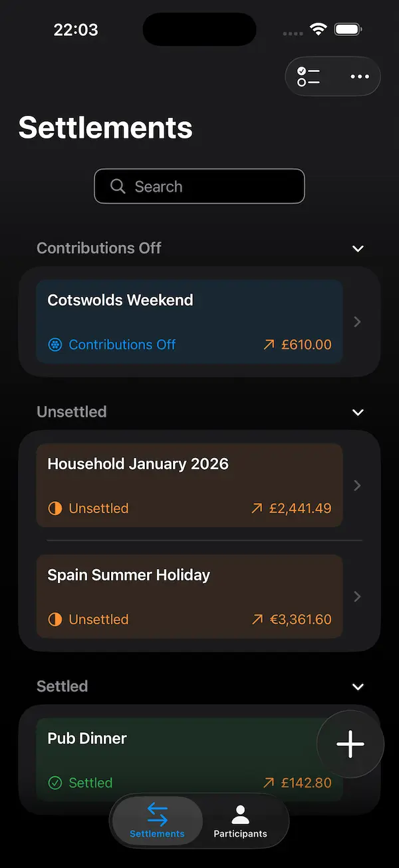
Task: Click inside the Search input field
Action: (199, 186)
